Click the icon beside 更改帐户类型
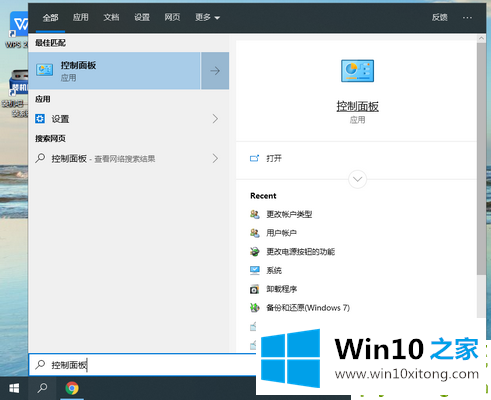This screenshot has width=491, height=400. pyautogui.click(x=255, y=214)
